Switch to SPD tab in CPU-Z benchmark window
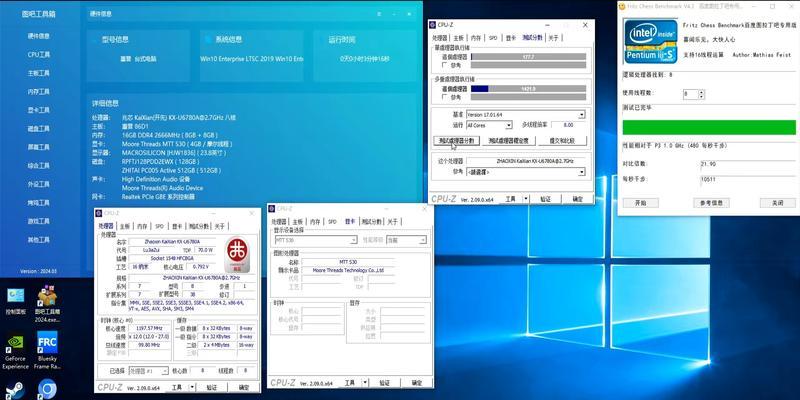 tap(493, 38)
